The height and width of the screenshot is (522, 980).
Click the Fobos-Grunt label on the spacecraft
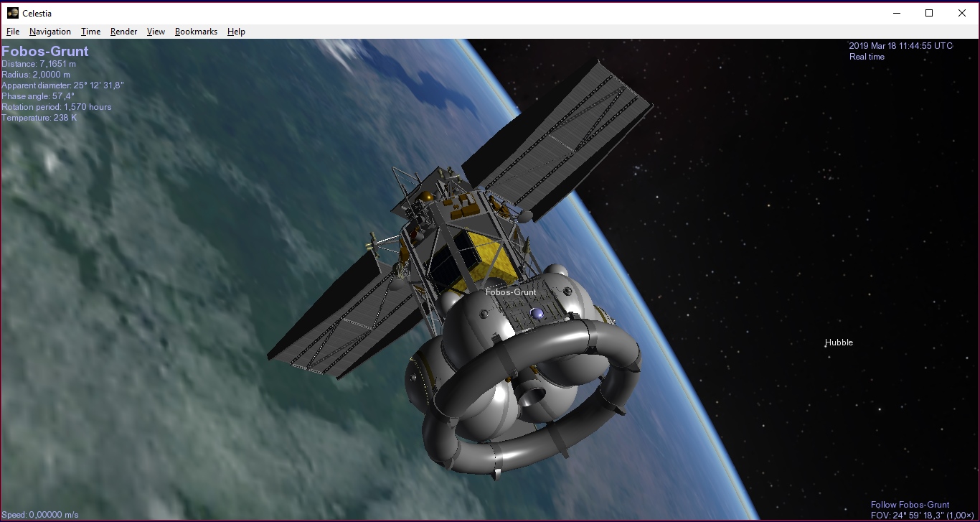coord(511,292)
